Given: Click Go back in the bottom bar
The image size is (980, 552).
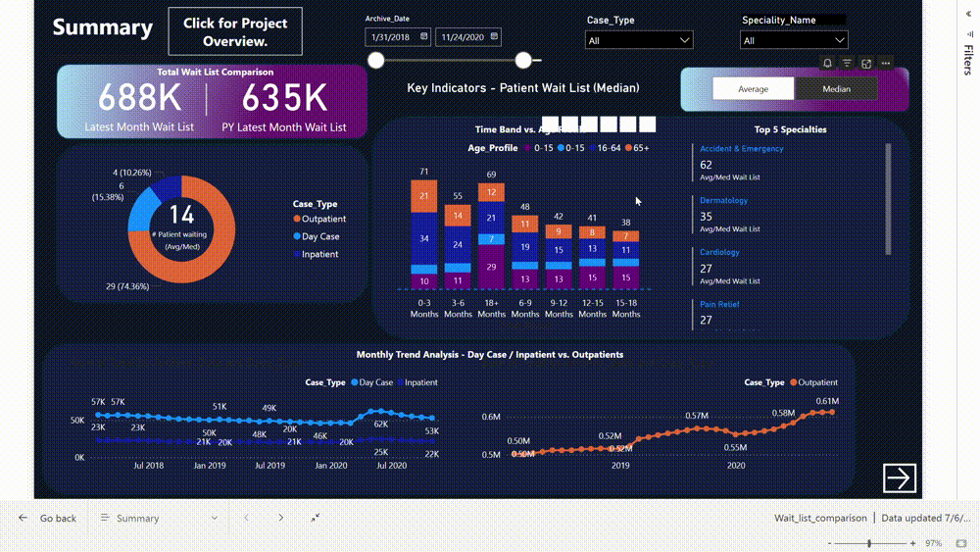Looking at the screenshot, I should [x=49, y=518].
